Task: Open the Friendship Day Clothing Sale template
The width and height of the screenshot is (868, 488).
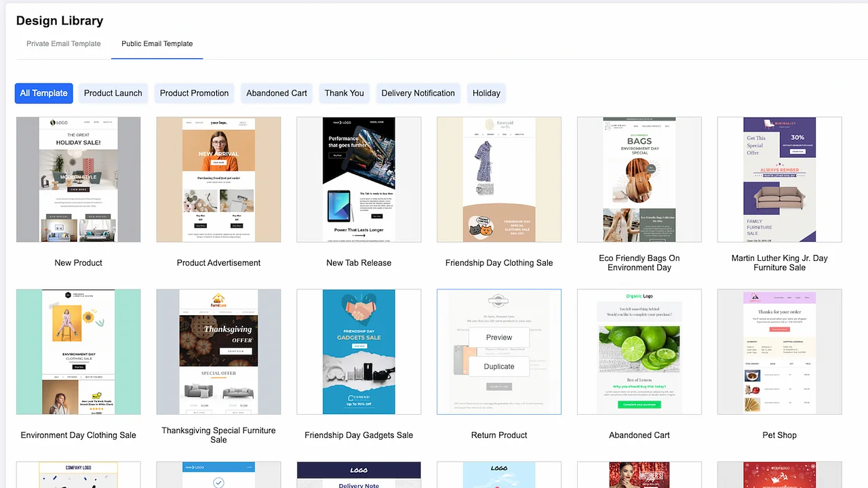Action: [498, 179]
